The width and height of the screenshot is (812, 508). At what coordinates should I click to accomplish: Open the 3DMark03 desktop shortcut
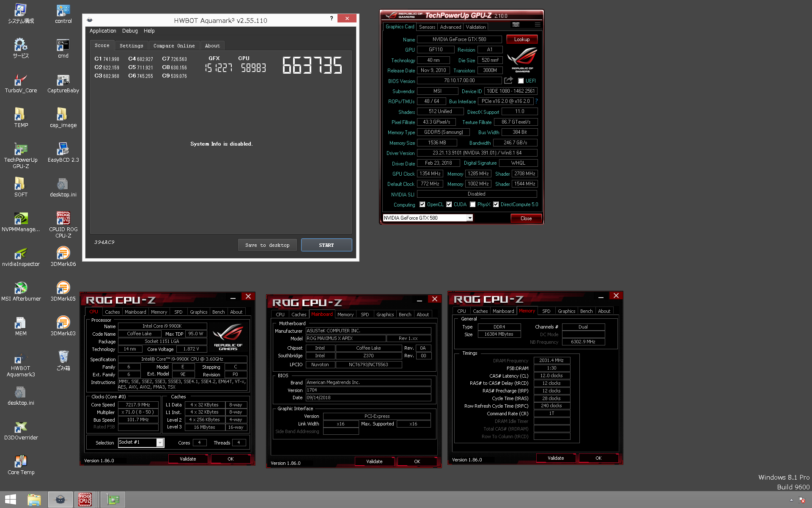(63, 326)
